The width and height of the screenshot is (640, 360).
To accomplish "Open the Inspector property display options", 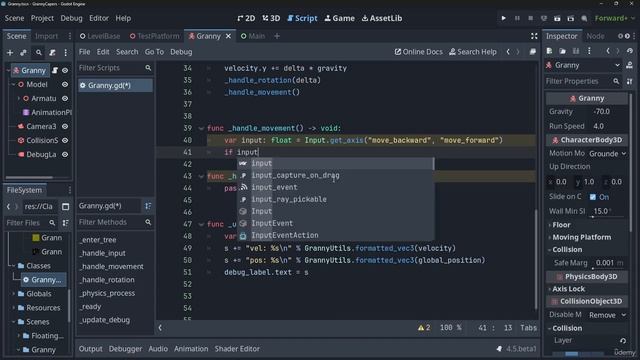I will coord(629,81).
